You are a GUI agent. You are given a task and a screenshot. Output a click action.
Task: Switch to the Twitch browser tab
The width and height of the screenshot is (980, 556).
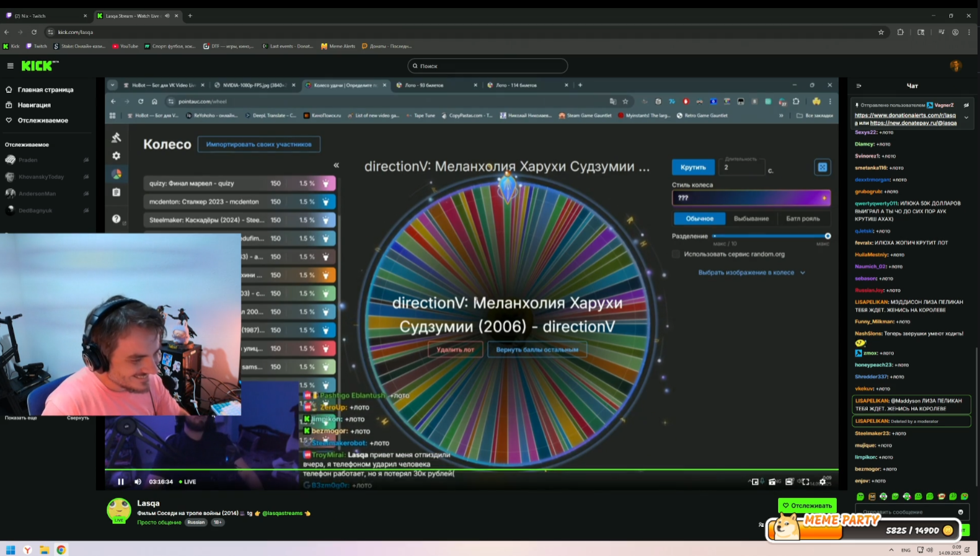43,15
